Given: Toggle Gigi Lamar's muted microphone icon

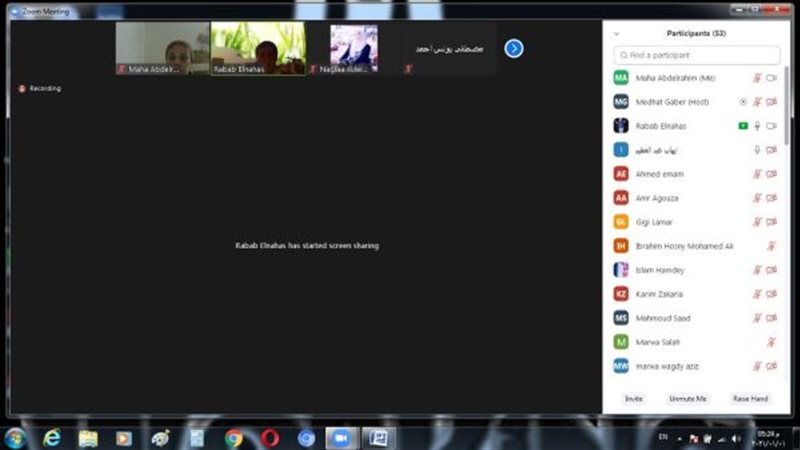Looking at the screenshot, I should click(757, 222).
